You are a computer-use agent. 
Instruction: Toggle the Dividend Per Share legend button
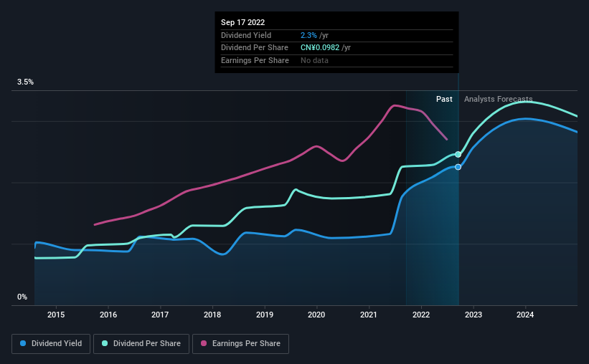click(141, 344)
